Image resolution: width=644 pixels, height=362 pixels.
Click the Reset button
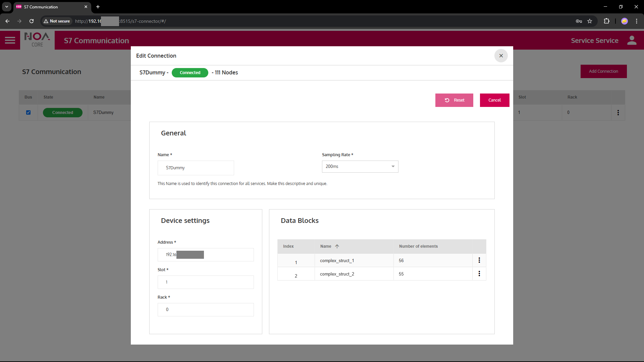tap(454, 100)
